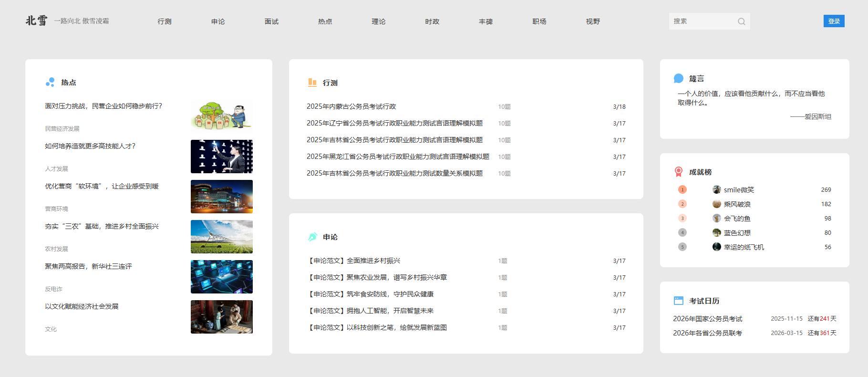Click the 北雪 site logo
868x377 pixels.
(x=37, y=21)
